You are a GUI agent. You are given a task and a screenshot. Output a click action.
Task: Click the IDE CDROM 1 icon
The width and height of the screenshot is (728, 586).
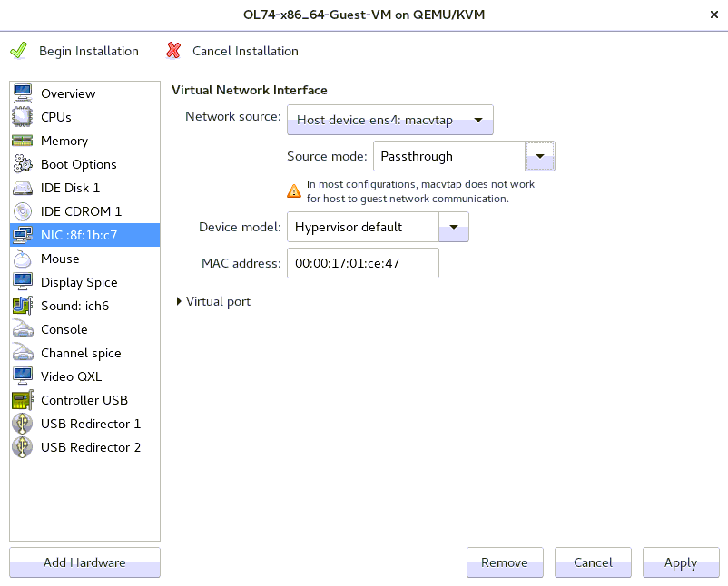(x=23, y=211)
